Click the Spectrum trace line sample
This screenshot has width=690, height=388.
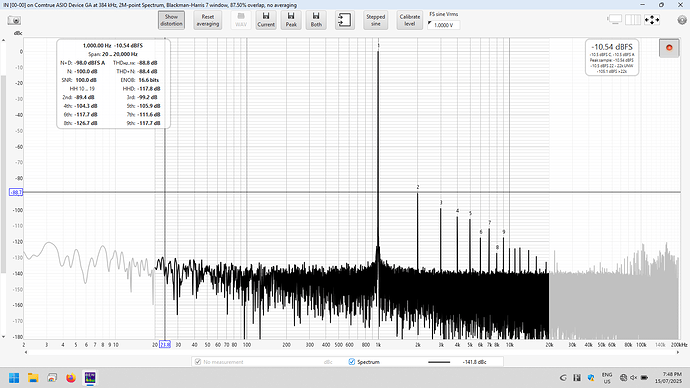coord(439,362)
